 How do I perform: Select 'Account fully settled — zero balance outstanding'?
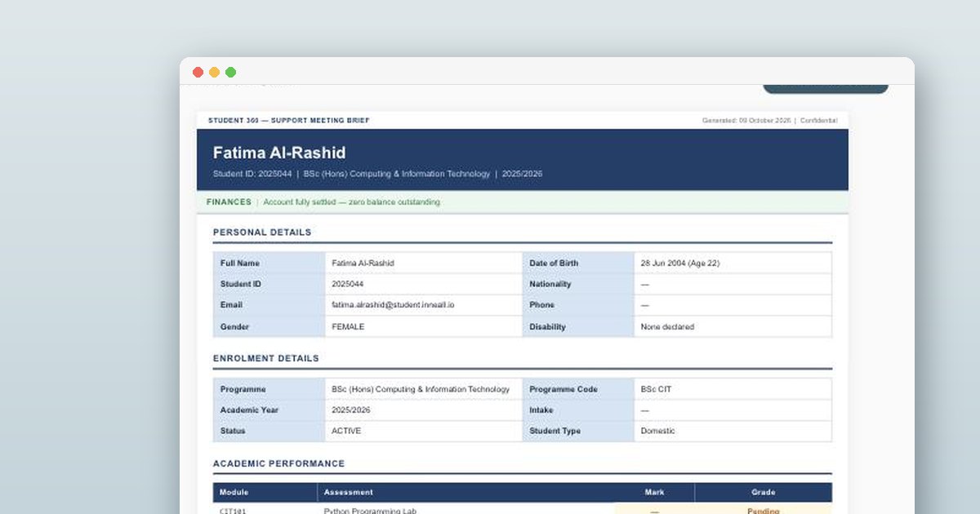coord(351,202)
